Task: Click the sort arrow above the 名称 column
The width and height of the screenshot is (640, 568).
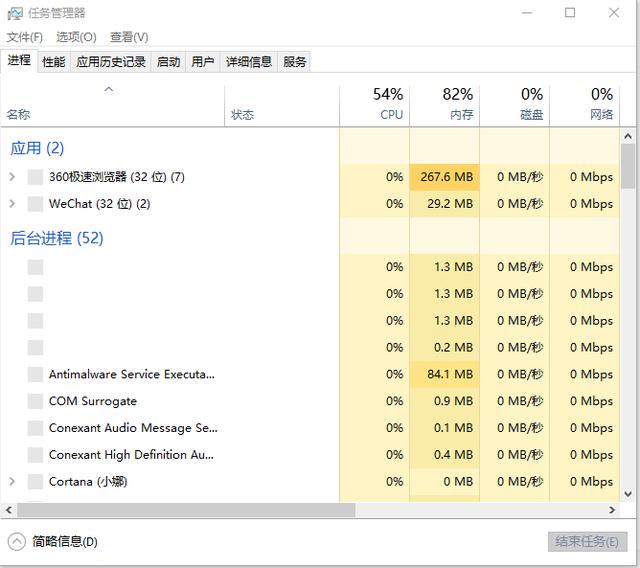Action: pos(109,89)
